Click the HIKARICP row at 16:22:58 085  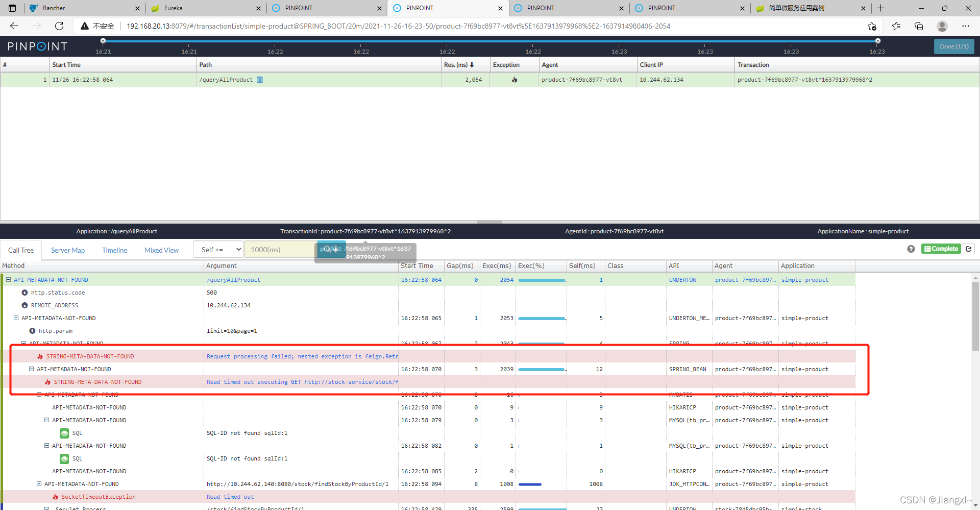tap(428, 471)
